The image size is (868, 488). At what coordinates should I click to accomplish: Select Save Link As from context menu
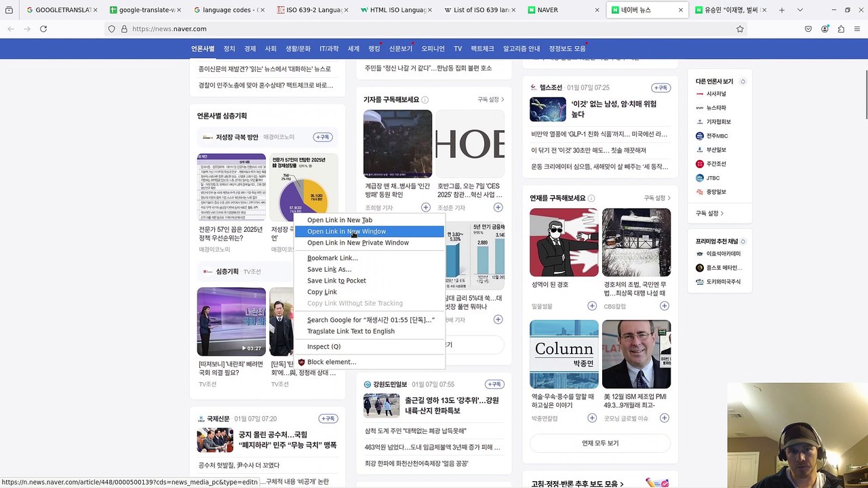370,269
